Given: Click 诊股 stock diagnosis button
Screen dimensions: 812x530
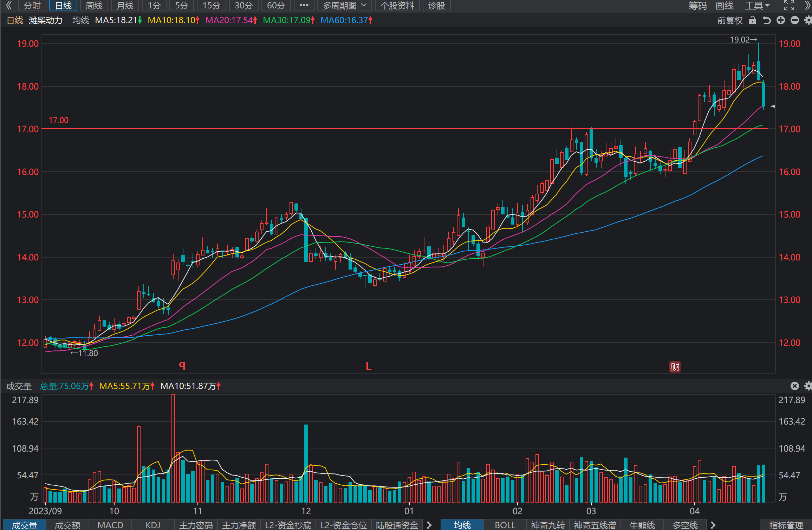Looking at the screenshot, I should 437,5.
